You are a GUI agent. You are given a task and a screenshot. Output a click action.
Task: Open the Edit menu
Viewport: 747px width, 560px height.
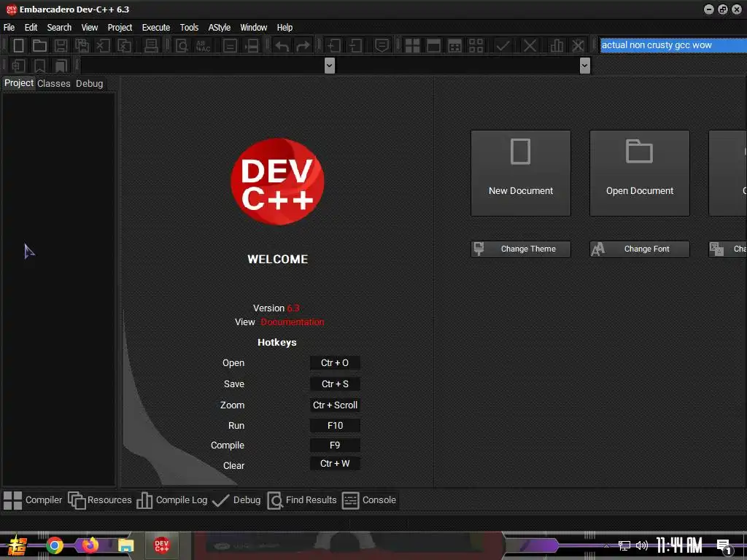coord(31,28)
